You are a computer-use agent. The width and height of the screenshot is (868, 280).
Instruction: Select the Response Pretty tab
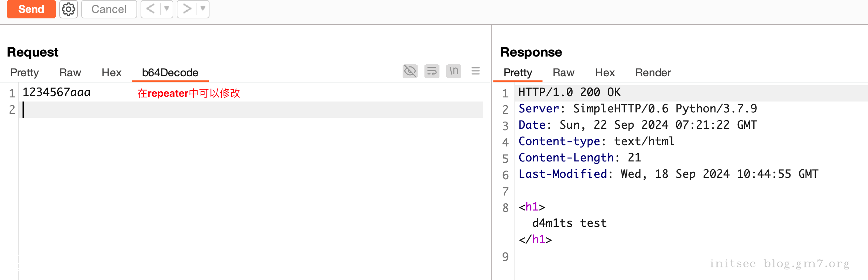point(518,73)
